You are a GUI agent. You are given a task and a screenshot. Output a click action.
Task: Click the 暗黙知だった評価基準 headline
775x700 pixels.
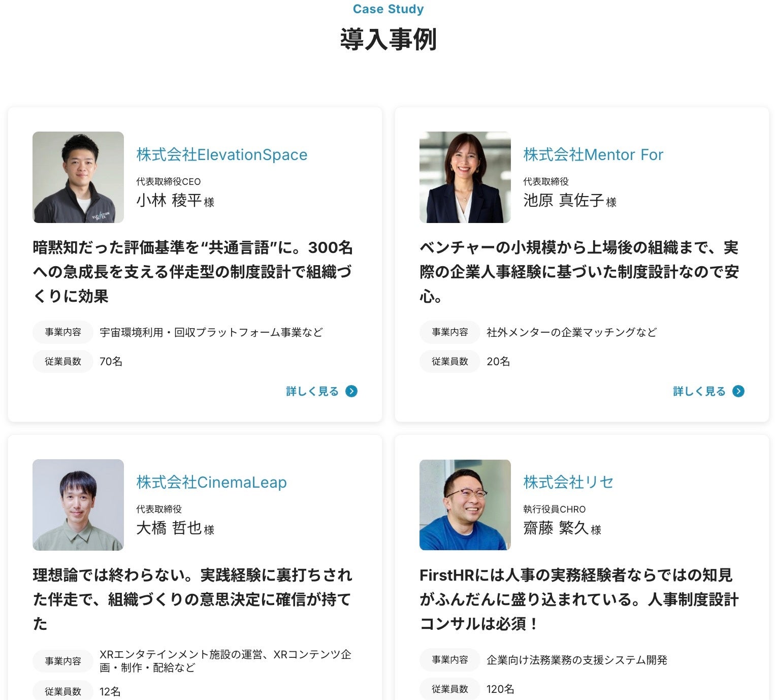tap(193, 272)
